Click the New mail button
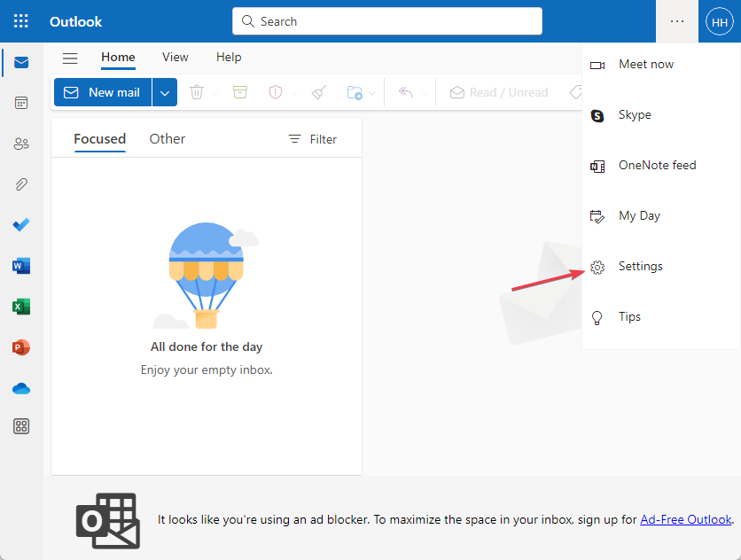Screen dimensions: 741x560 (103, 92)
